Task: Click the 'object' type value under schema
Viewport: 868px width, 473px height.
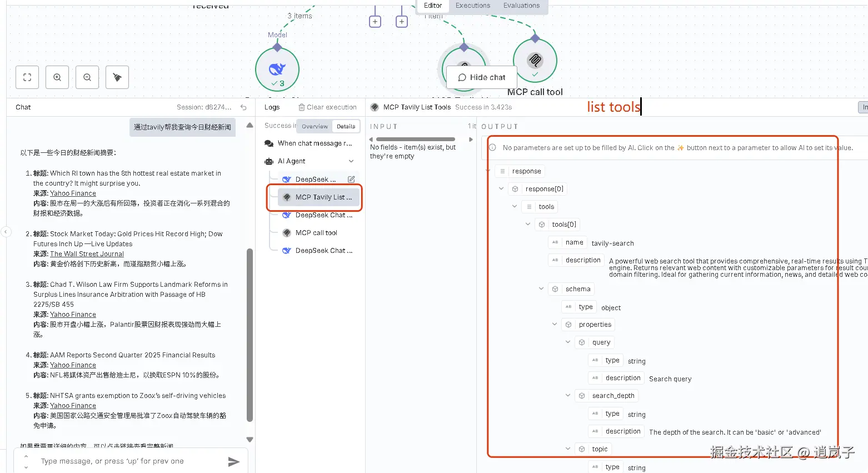Action: pos(611,308)
